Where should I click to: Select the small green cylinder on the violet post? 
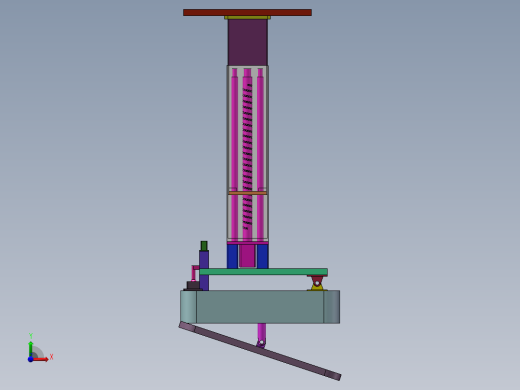(x=204, y=246)
